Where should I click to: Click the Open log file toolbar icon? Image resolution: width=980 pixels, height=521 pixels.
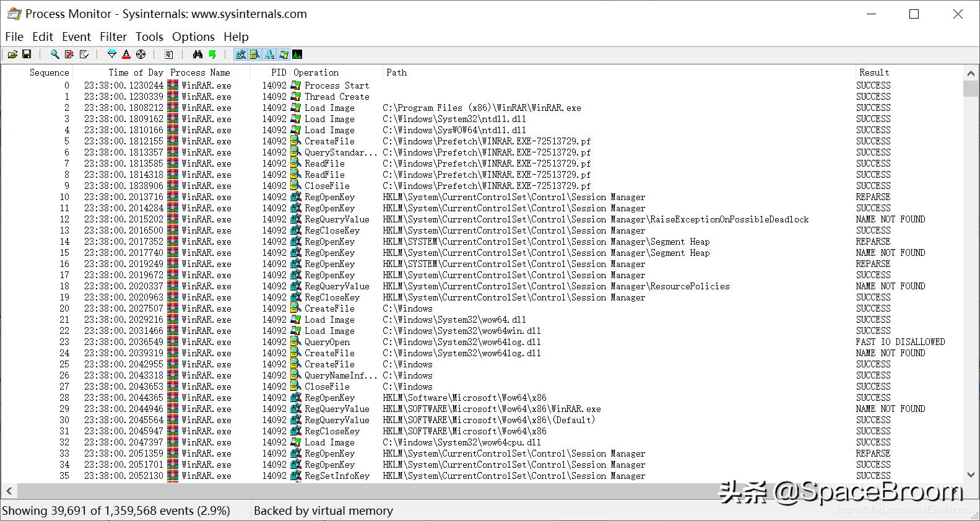12,55
